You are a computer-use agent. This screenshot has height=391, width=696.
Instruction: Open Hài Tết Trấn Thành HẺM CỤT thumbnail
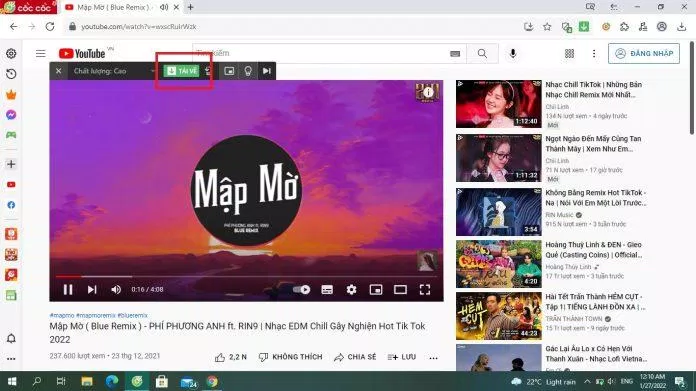coord(498,316)
